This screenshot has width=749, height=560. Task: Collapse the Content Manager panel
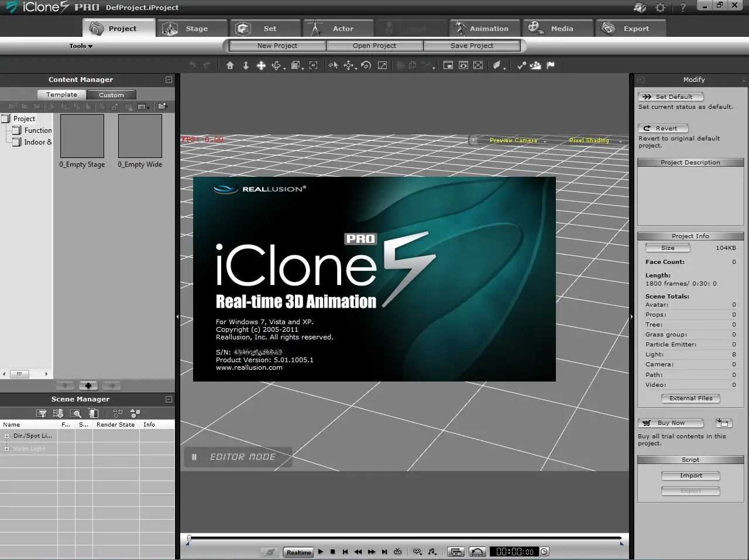pyautogui.click(x=169, y=80)
